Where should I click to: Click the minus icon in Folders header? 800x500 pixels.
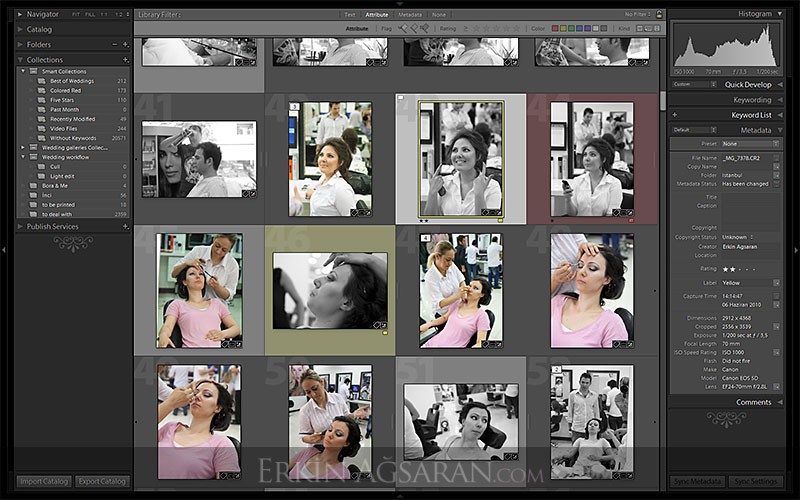point(115,45)
